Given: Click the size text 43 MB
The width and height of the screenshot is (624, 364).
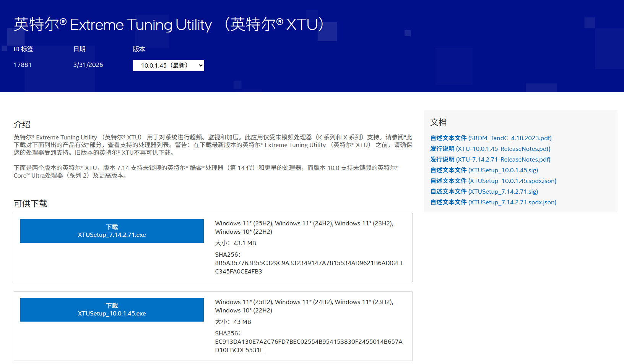Looking at the screenshot, I should (242, 322).
